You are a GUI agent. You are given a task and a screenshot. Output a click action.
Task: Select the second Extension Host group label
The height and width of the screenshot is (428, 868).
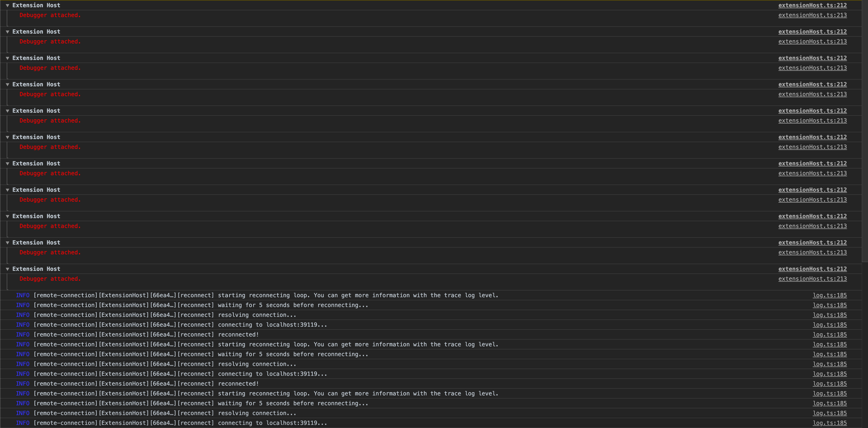click(x=36, y=31)
